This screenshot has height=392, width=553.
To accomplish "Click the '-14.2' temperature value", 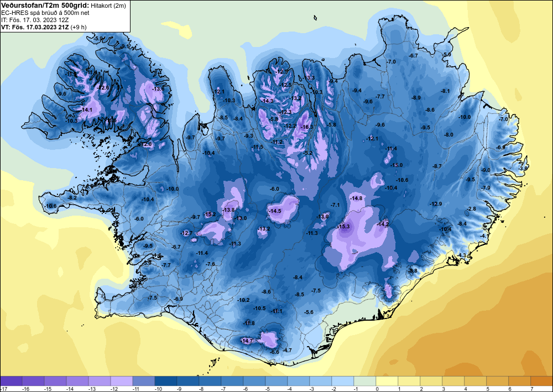I will [x=383, y=224].
